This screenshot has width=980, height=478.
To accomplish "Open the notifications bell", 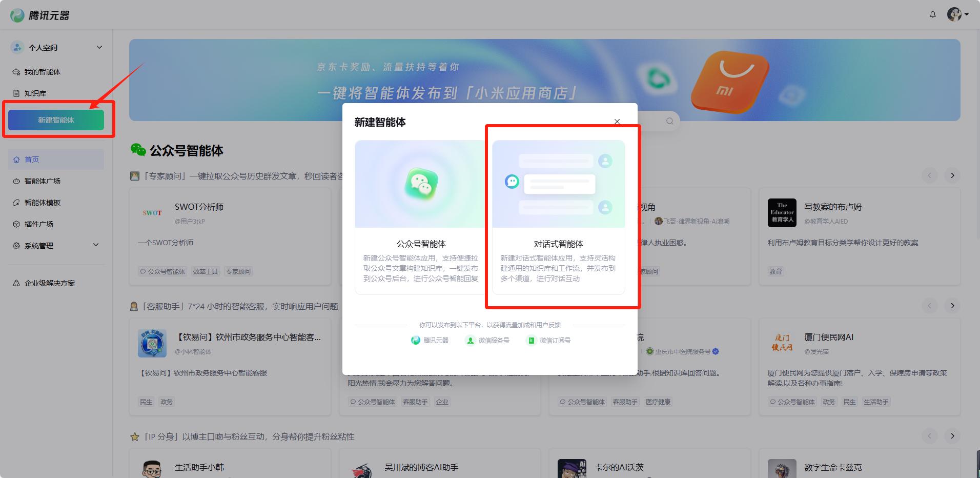I will pyautogui.click(x=932, y=14).
